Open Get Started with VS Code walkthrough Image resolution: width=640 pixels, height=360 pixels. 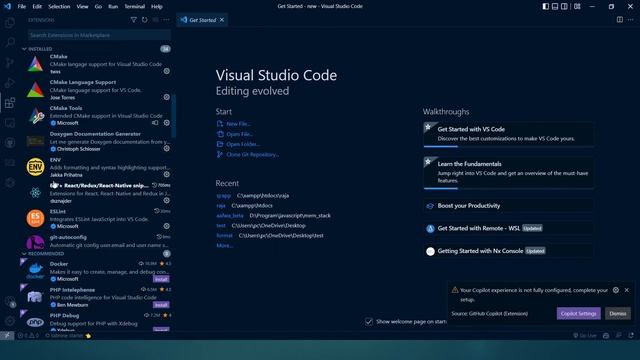coord(508,134)
